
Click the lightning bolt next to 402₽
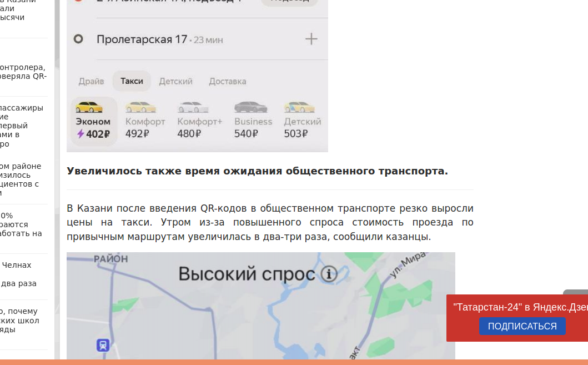click(x=79, y=134)
